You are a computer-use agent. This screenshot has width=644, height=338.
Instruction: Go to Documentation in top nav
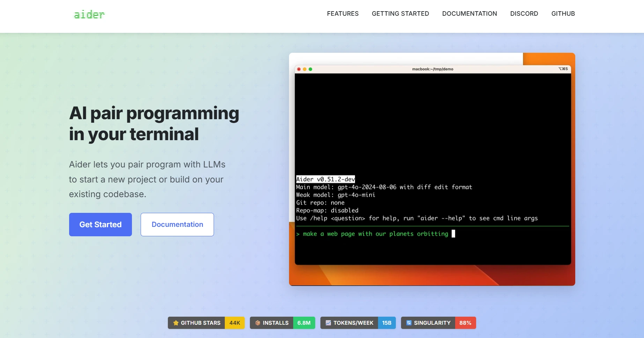coord(469,14)
